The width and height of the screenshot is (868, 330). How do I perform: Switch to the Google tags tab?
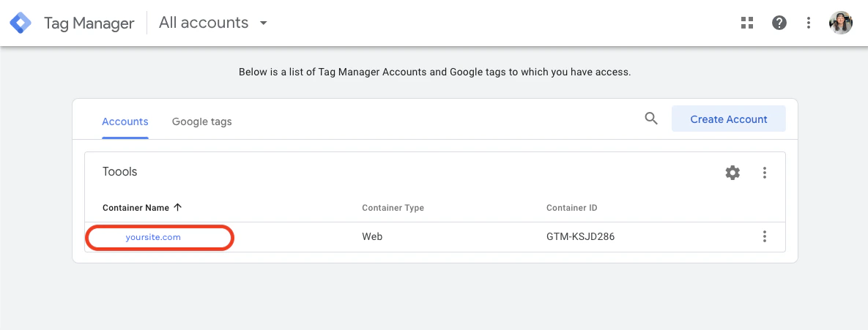tap(202, 121)
